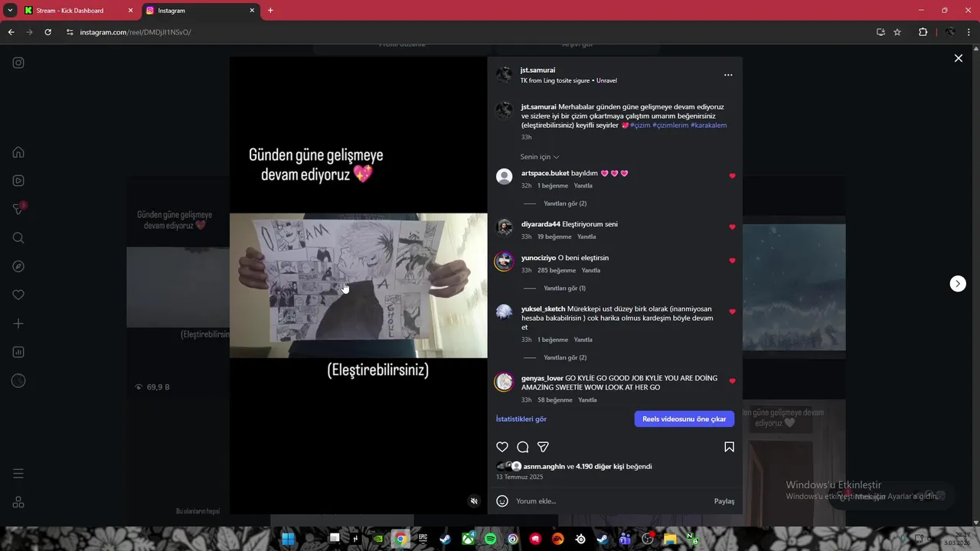Open the Windows Start button
Screen dimensions: 980x551
point(288,539)
